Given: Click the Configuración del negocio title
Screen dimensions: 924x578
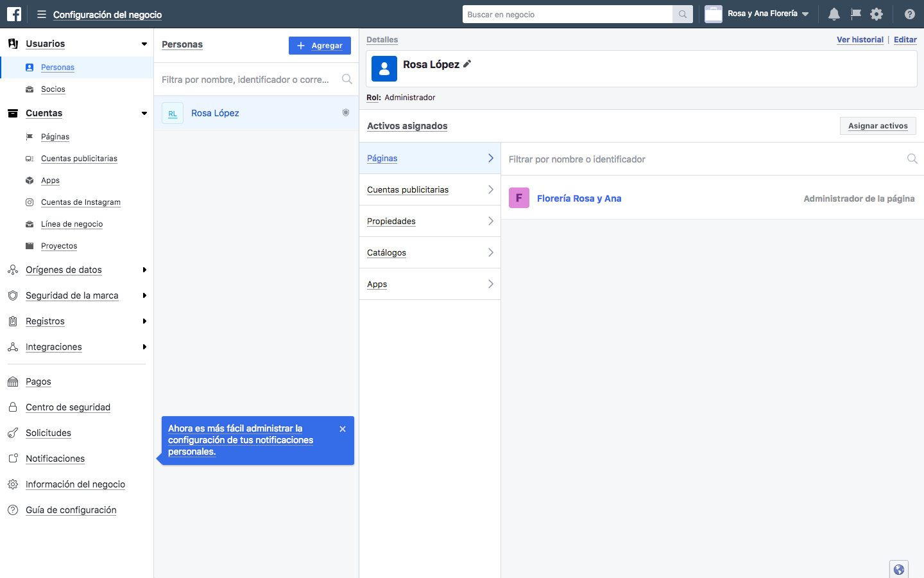Looking at the screenshot, I should tap(107, 15).
